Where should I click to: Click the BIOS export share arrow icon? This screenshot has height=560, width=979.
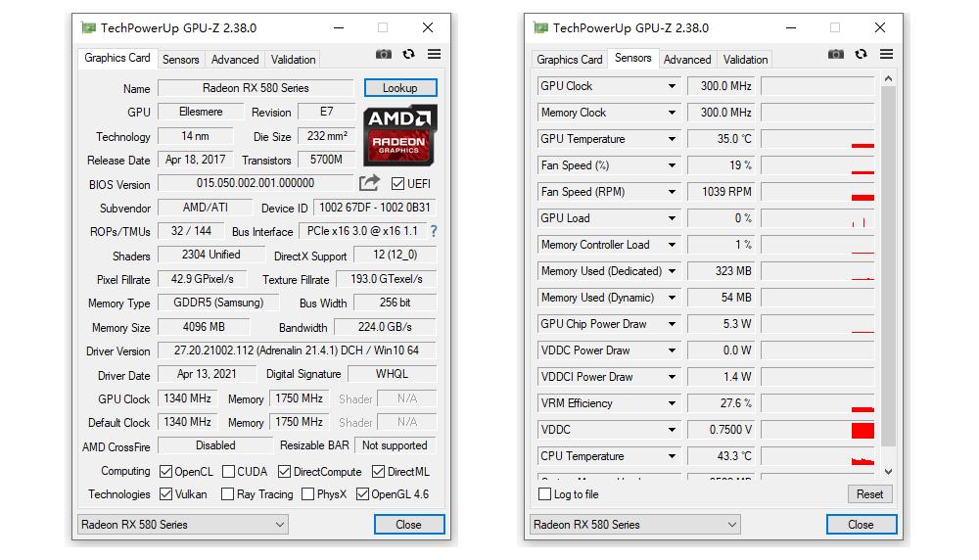point(369,183)
